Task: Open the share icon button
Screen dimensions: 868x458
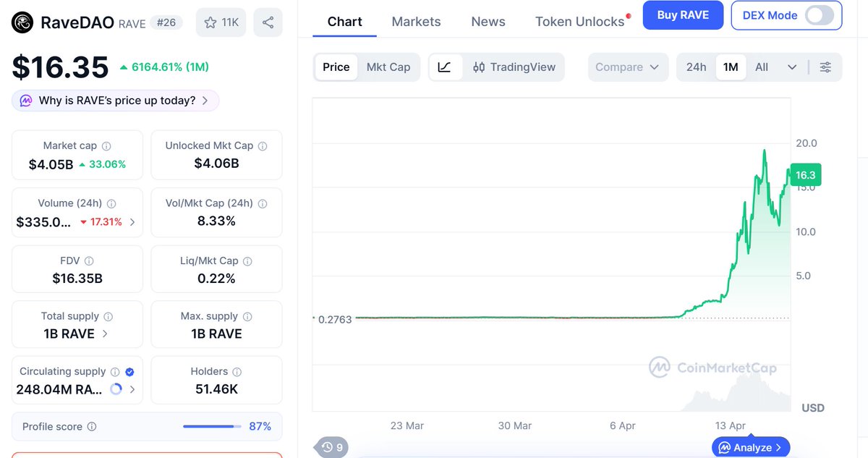Action: tap(268, 22)
